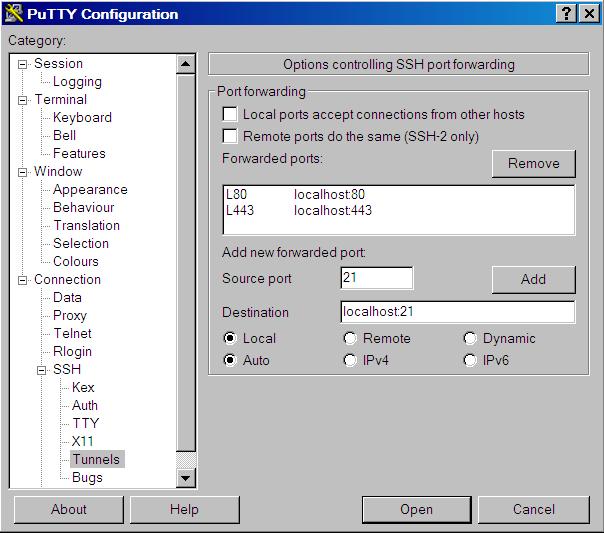Select the IPv4 radio button
This screenshot has height=533, width=604.
coord(350,360)
